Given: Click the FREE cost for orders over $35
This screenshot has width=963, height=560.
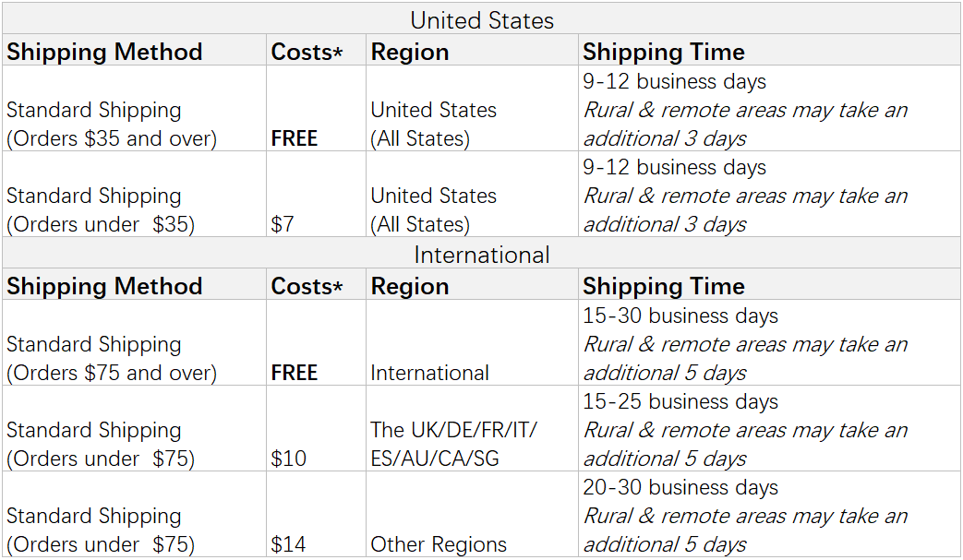Looking at the screenshot, I should click(294, 138).
